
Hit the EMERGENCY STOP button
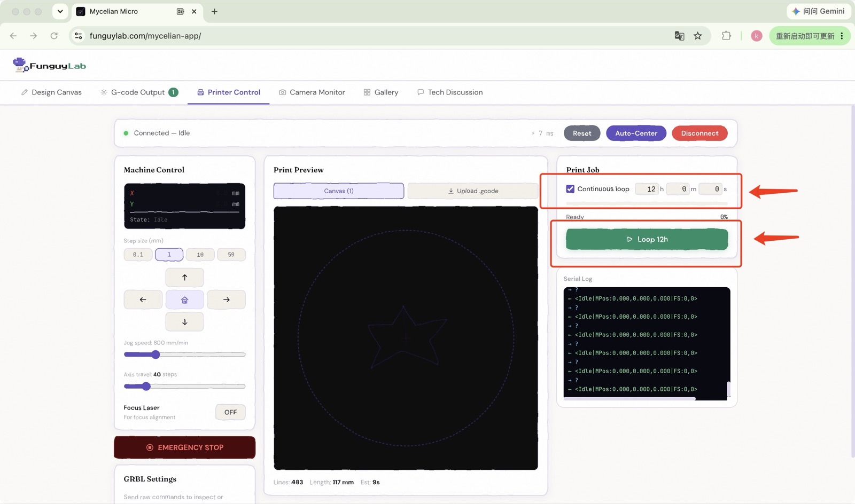coord(184,447)
